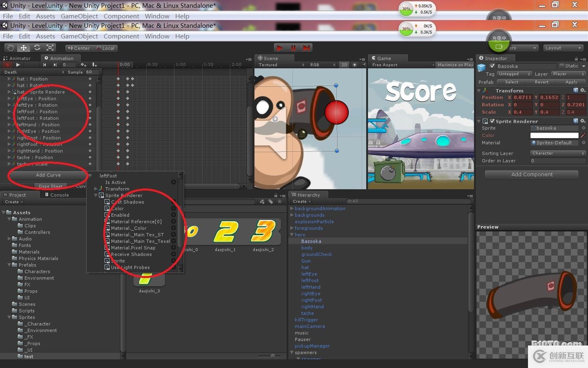588x368 pixels.
Task: Open the Tag Untagged dropdown
Action: click(x=514, y=74)
